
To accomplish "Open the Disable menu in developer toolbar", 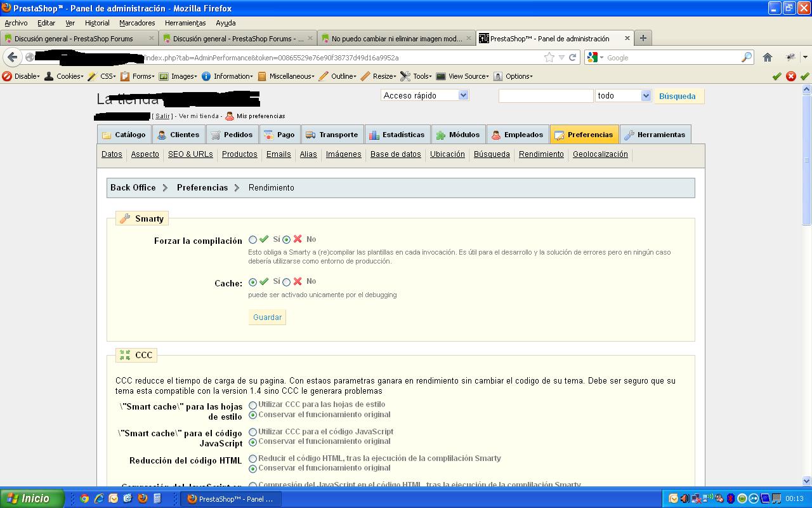I will (21, 76).
